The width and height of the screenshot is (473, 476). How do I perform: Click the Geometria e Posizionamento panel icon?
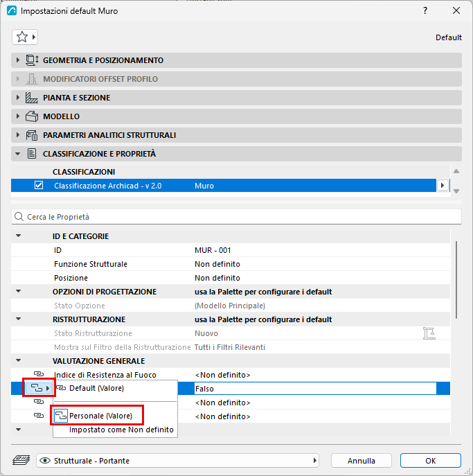click(32, 60)
